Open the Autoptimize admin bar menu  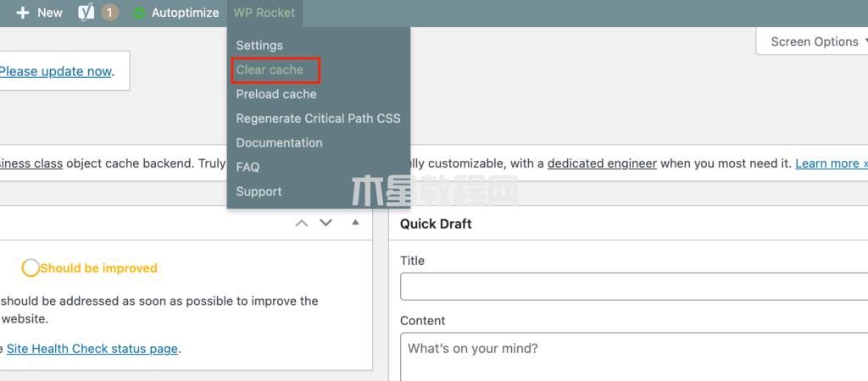click(185, 13)
